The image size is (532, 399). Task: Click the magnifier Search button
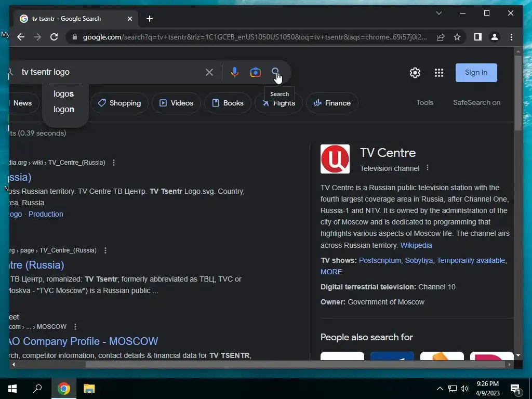tap(275, 72)
